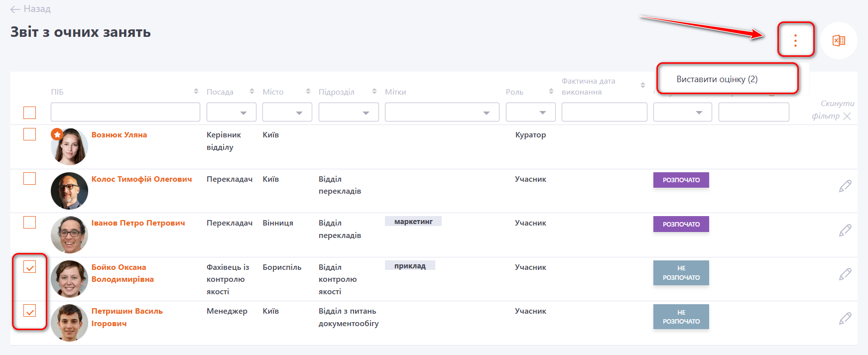Open profile of Колос Тимофій Олегович

click(x=141, y=179)
